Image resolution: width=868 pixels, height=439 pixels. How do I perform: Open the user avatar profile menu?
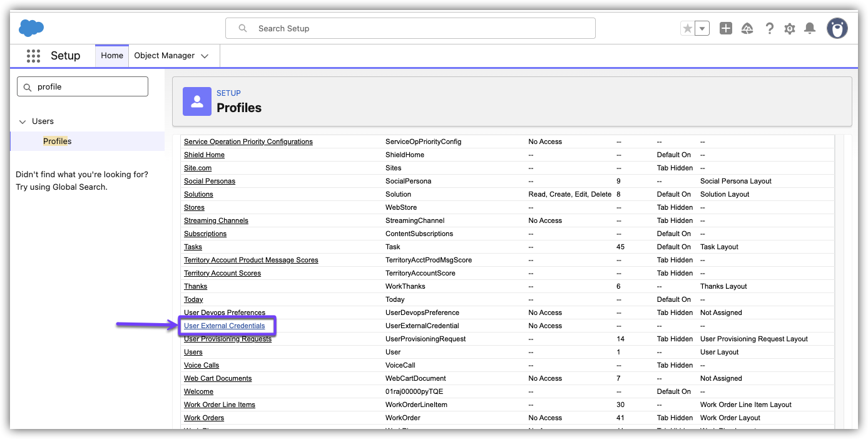[x=837, y=28]
